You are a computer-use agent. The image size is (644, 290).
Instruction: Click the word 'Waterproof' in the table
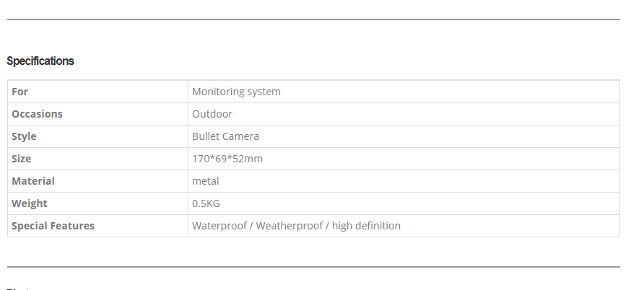(217, 226)
